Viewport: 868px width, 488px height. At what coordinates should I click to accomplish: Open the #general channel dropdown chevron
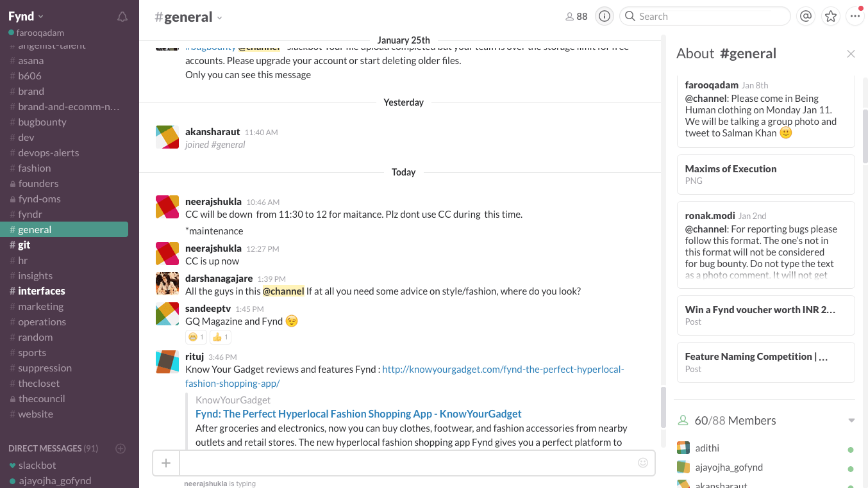click(x=219, y=18)
